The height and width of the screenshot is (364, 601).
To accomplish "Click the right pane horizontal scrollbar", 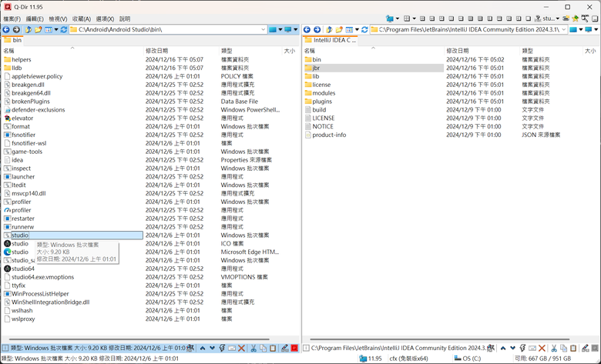I will click(x=440, y=339).
